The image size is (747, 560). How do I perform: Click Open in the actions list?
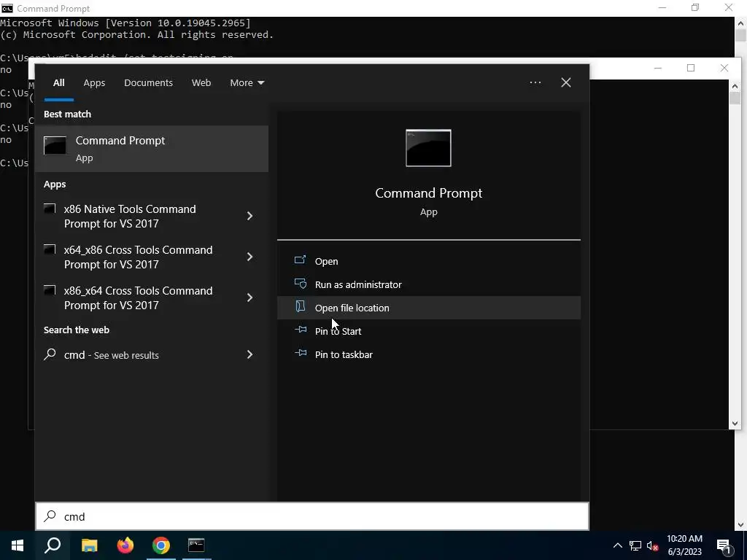point(429,262)
